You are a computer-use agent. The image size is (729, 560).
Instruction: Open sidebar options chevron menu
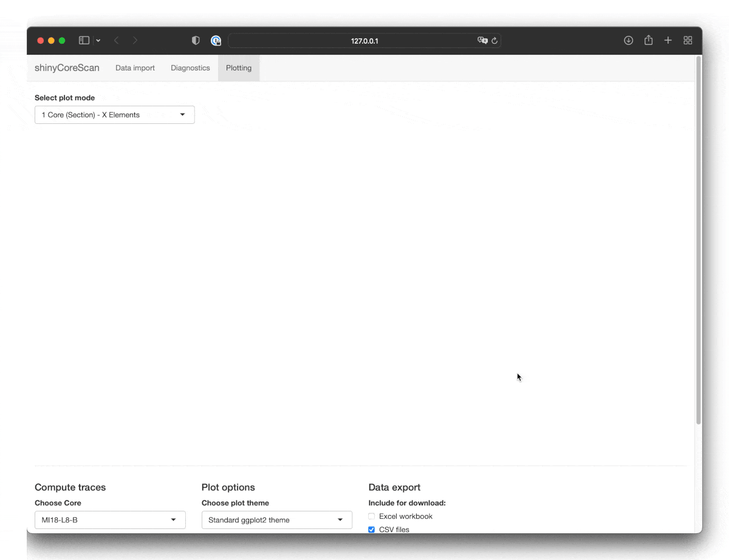(98, 41)
